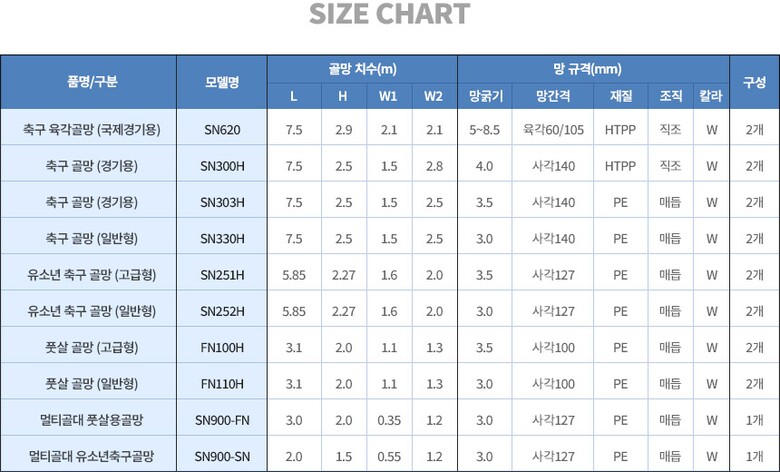Click the SIZE CHART title
Screen dimensions: 780x472
pyautogui.click(x=389, y=14)
